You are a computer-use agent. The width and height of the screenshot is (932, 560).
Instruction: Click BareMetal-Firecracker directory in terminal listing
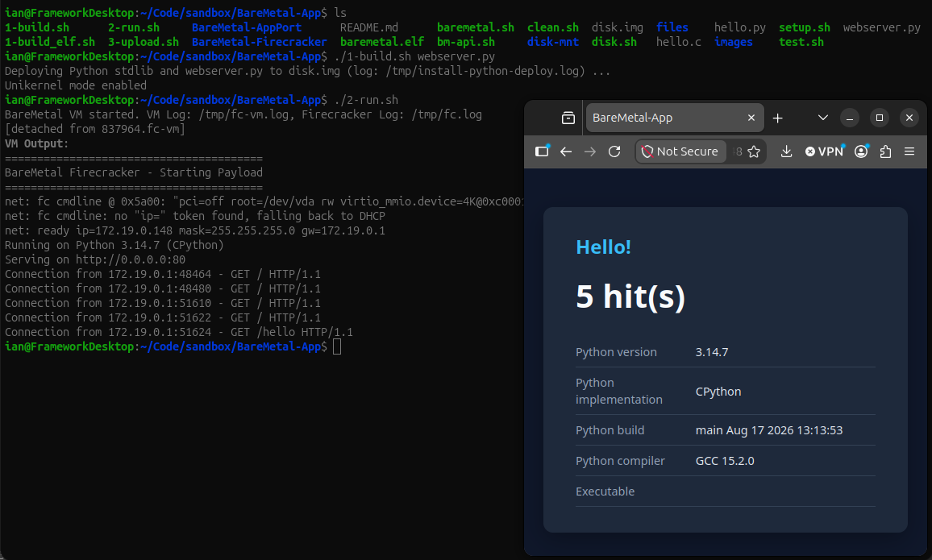click(259, 42)
